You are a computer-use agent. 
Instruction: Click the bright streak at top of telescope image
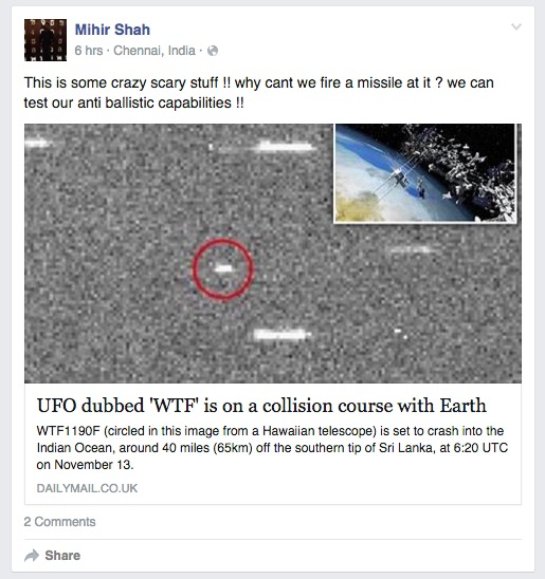[284, 147]
